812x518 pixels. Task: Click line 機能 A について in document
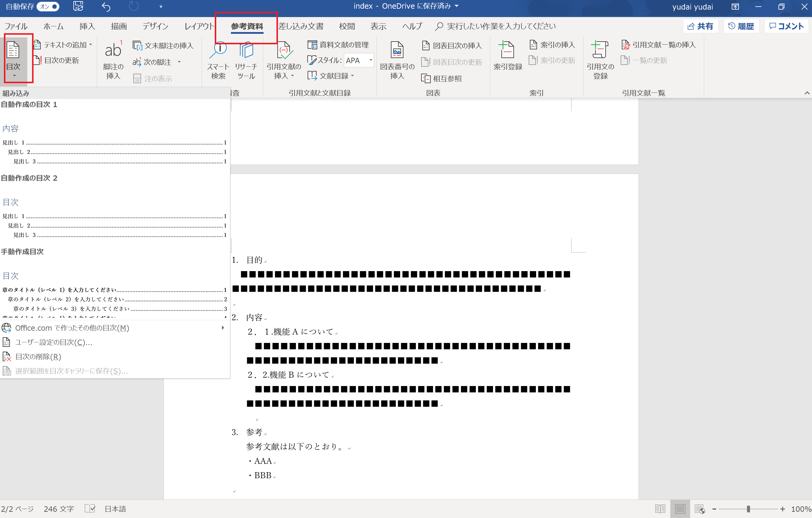(x=290, y=332)
